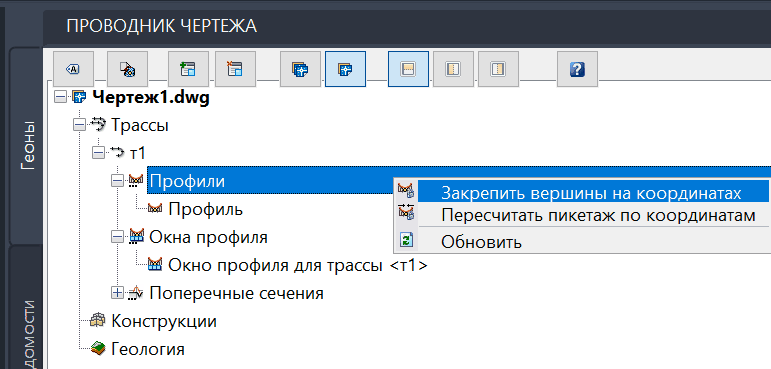This screenshot has width=771, height=369.
Task: Click the second toolbar icon with document and globe
Action: click(x=128, y=69)
